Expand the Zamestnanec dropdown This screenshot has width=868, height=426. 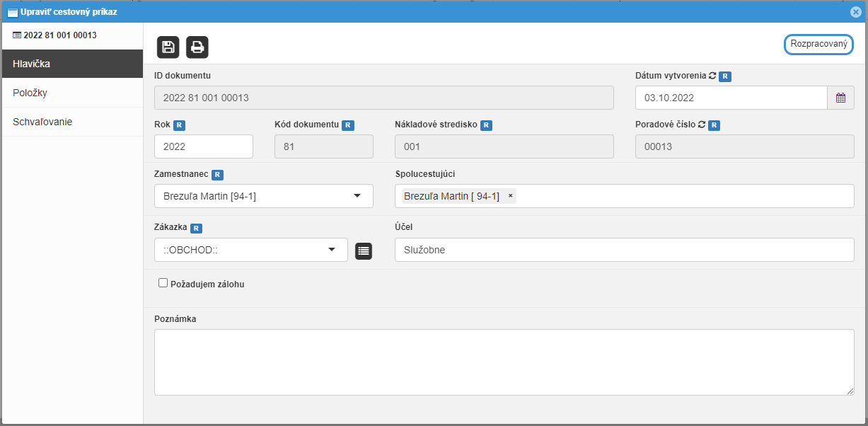357,196
